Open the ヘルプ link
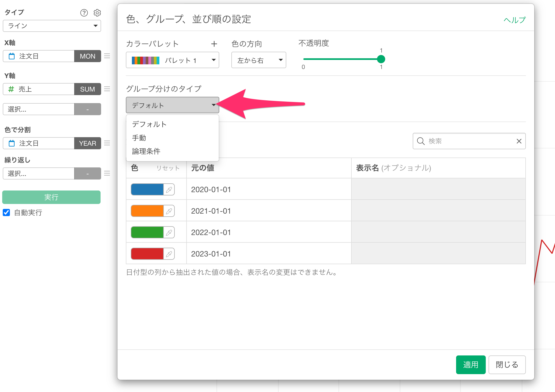555x392 pixels. pyautogui.click(x=514, y=20)
